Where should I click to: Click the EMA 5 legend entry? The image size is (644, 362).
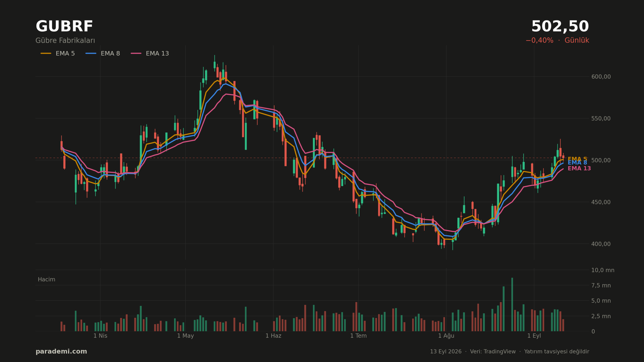pyautogui.click(x=58, y=53)
